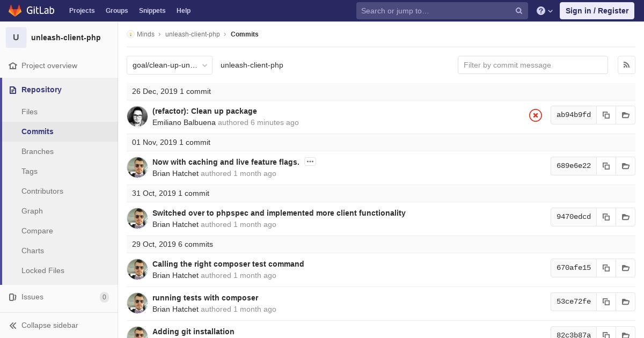Click commit hash 53ce72fe
The height and width of the screenshot is (338, 644).
pyautogui.click(x=574, y=302)
